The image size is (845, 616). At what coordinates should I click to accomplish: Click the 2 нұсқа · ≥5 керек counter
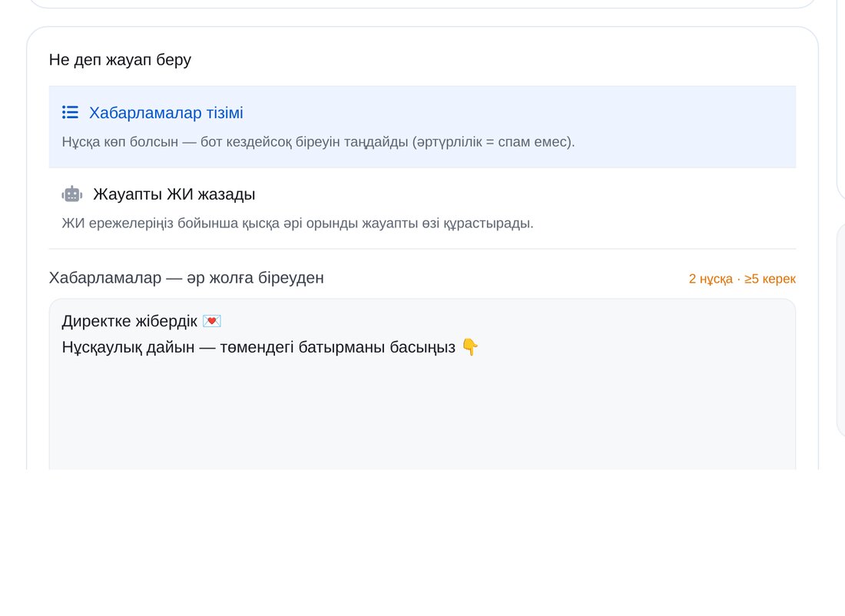[742, 279]
